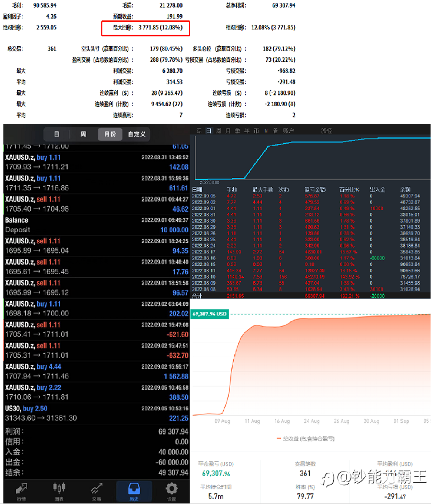Switch history period to 周

pos(83,134)
